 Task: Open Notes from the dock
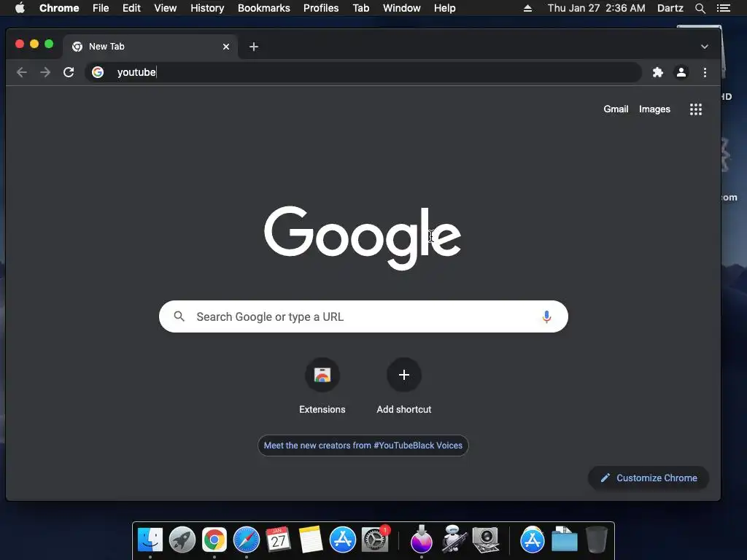pos(311,540)
